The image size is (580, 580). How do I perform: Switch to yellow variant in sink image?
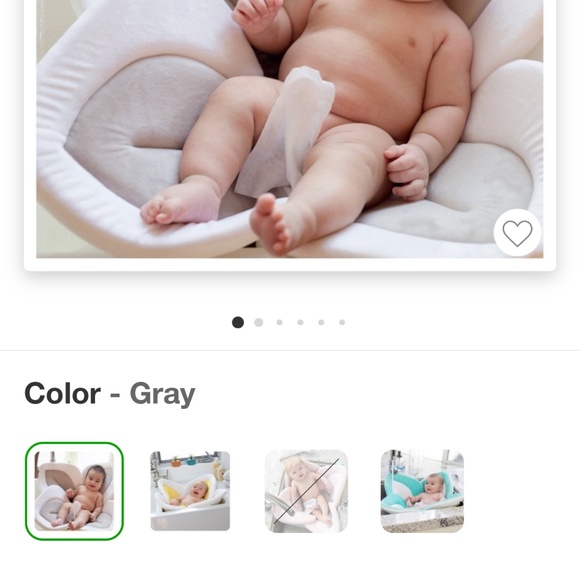pos(190,491)
